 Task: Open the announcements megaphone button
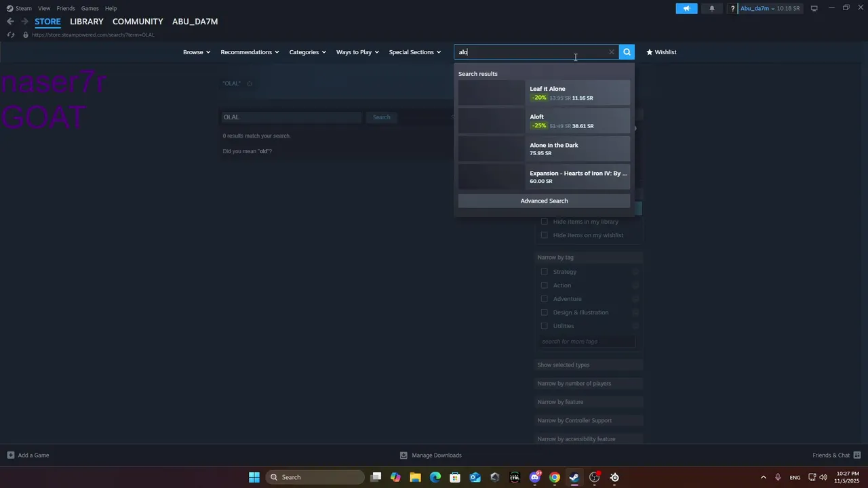point(686,8)
